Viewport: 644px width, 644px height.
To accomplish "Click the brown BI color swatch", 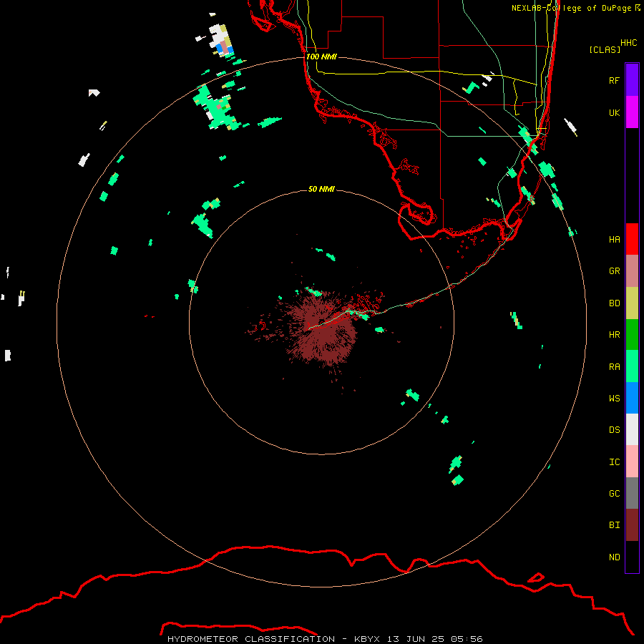I will point(632,525).
